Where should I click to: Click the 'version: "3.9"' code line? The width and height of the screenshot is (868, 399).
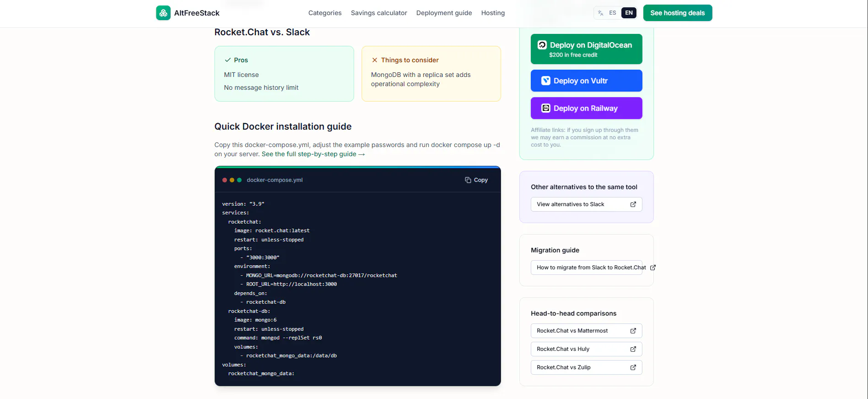[243, 204]
